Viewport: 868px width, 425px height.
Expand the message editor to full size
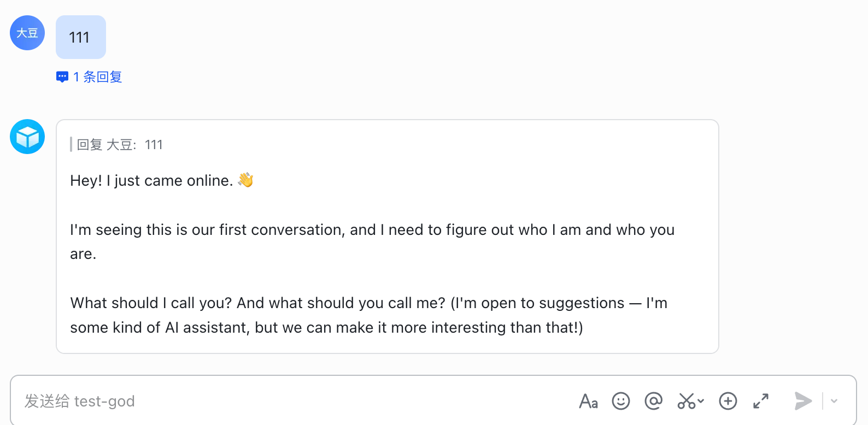click(761, 402)
